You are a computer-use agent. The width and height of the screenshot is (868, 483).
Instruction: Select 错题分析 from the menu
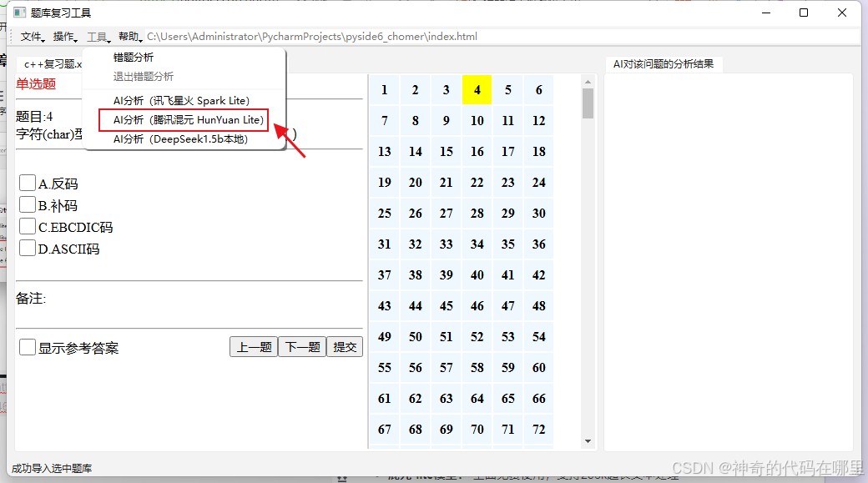[134, 57]
